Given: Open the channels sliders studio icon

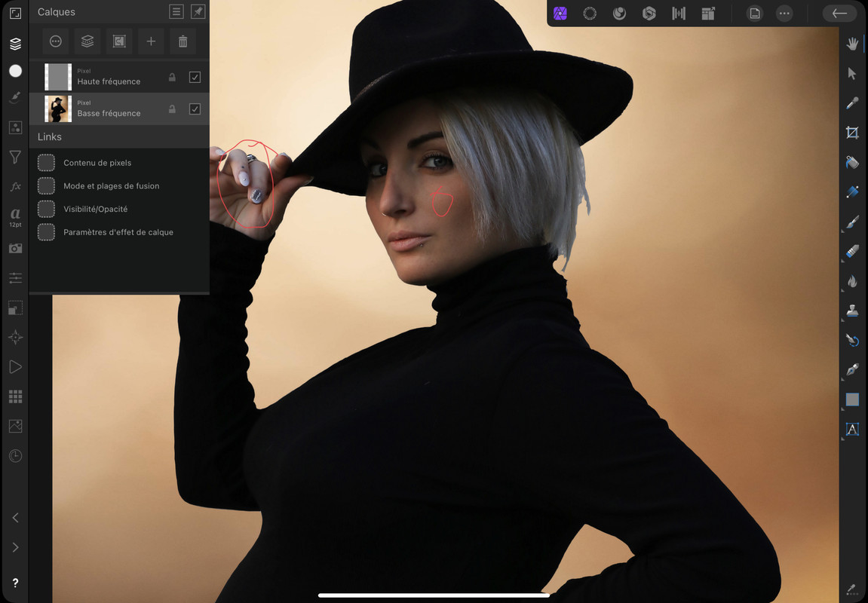Looking at the screenshot, I should [x=16, y=277].
